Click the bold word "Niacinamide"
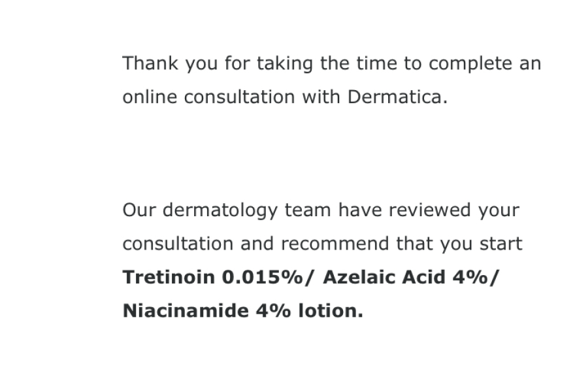 (185, 310)
